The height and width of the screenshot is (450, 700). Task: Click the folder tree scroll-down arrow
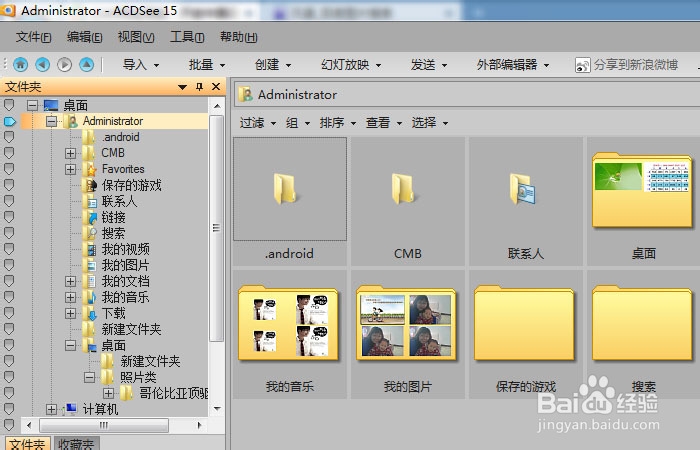click(x=217, y=408)
